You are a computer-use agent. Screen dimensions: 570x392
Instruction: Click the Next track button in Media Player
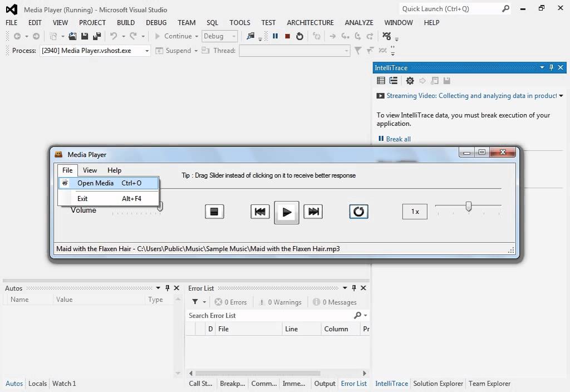pos(313,212)
